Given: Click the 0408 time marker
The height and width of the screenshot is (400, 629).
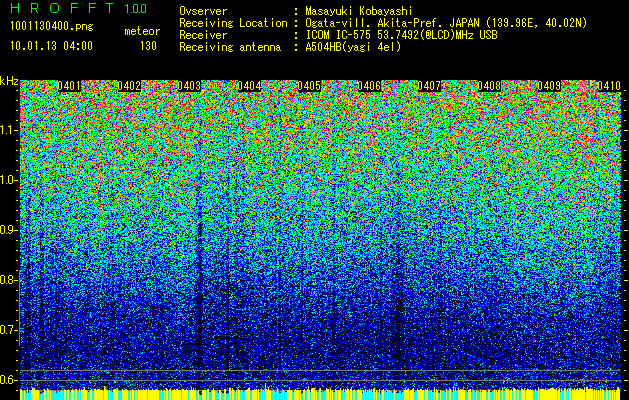Looking at the screenshot, I should tap(489, 86).
